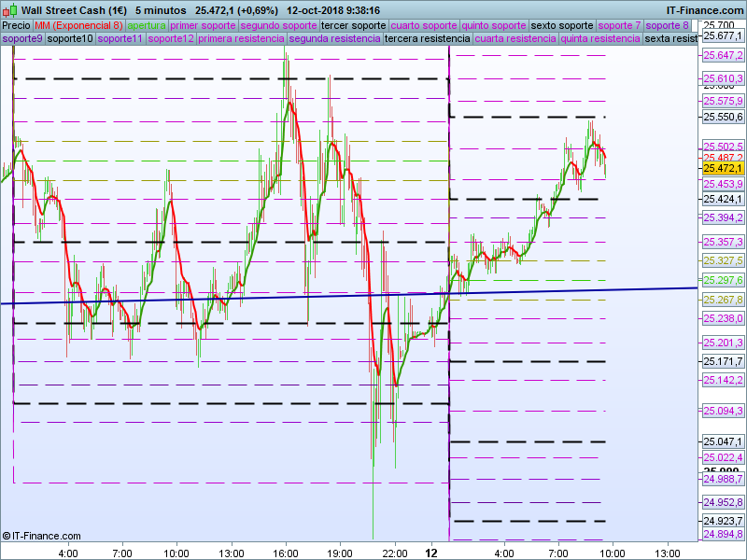Click the 25.094,3 price label
Viewport: 747px width, 560px height.
click(723, 411)
